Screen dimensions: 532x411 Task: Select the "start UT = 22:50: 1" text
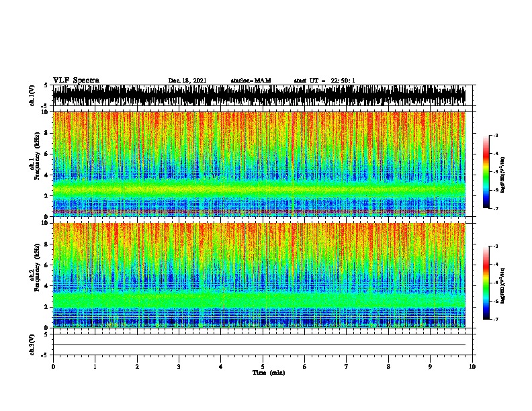pos(324,81)
